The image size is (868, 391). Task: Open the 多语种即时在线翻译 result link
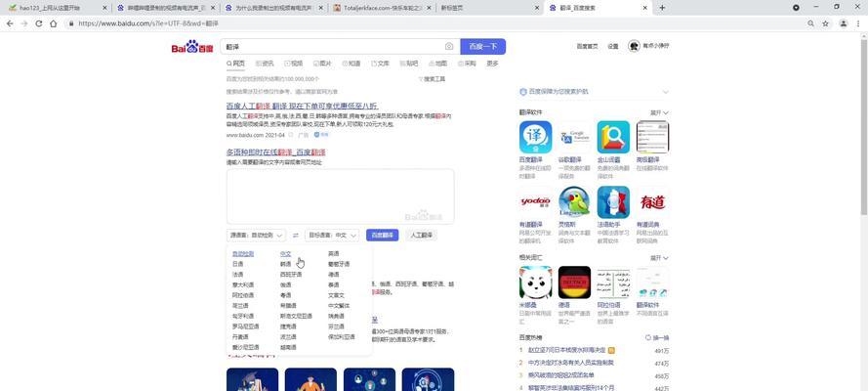tap(275, 152)
